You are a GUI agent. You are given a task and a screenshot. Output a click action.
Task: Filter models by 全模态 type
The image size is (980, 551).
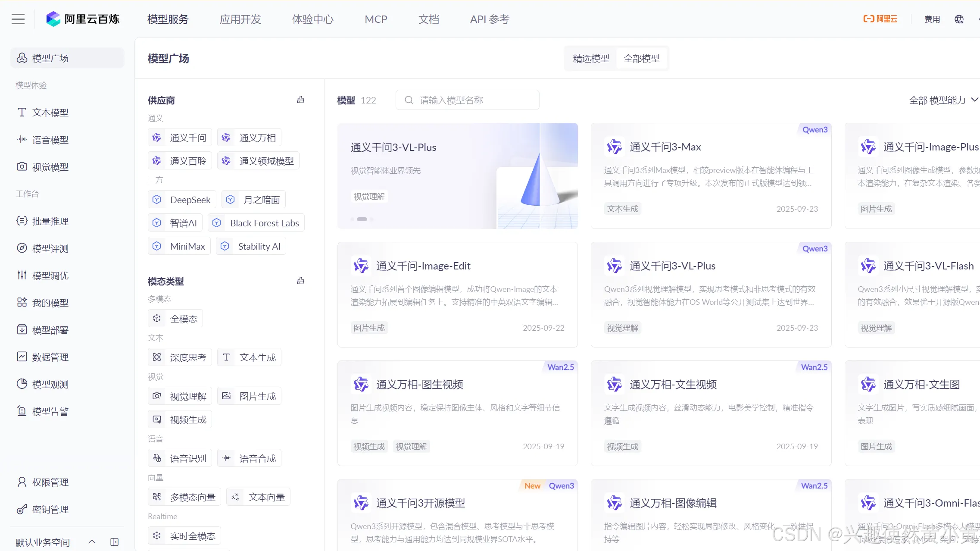click(x=175, y=319)
